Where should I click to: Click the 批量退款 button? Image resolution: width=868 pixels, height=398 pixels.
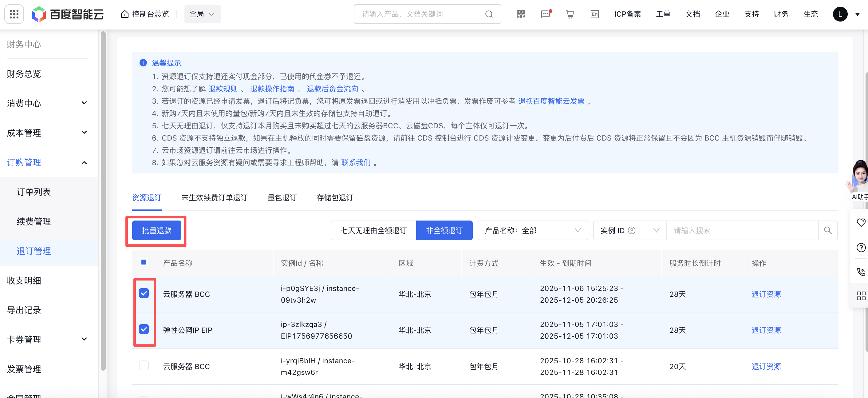(x=157, y=230)
